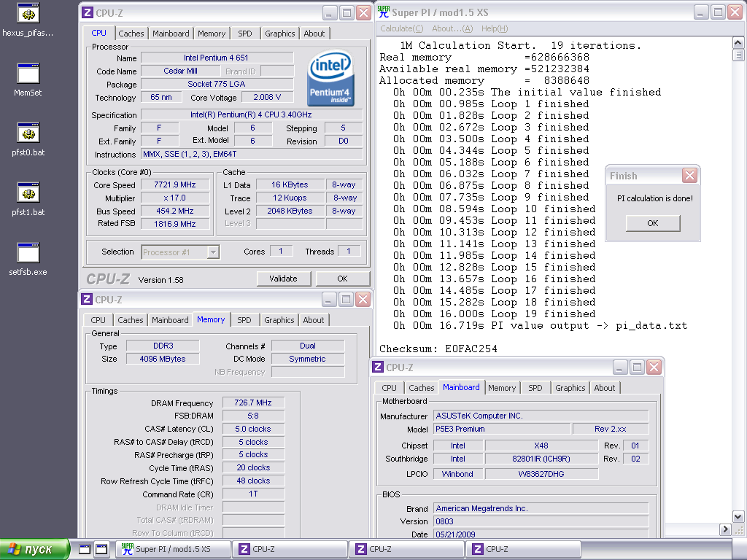
Task: Click the Windows Start button
Action: click(x=34, y=549)
